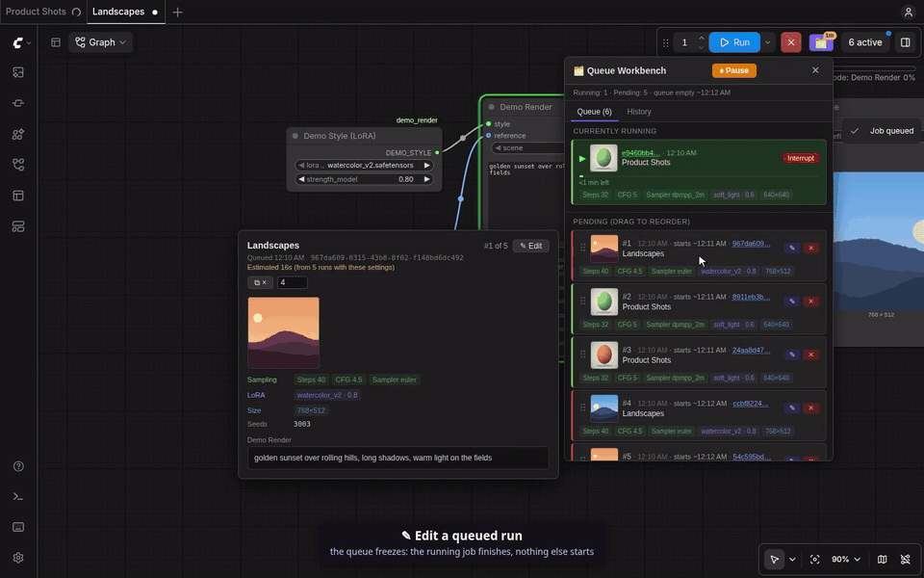This screenshot has width=924, height=578.
Task: Decrease the batch count stepper
Action: (702, 47)
